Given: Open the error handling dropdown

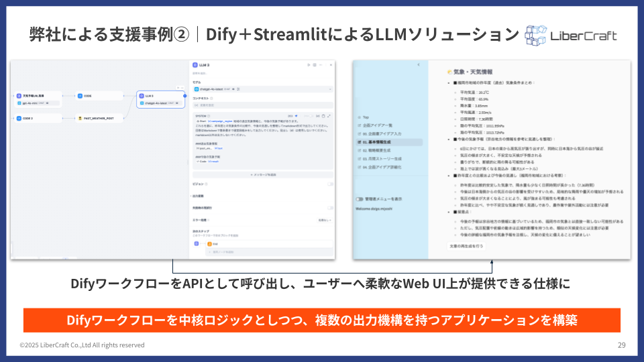Looking at the screenshot, I should point(325,221).
